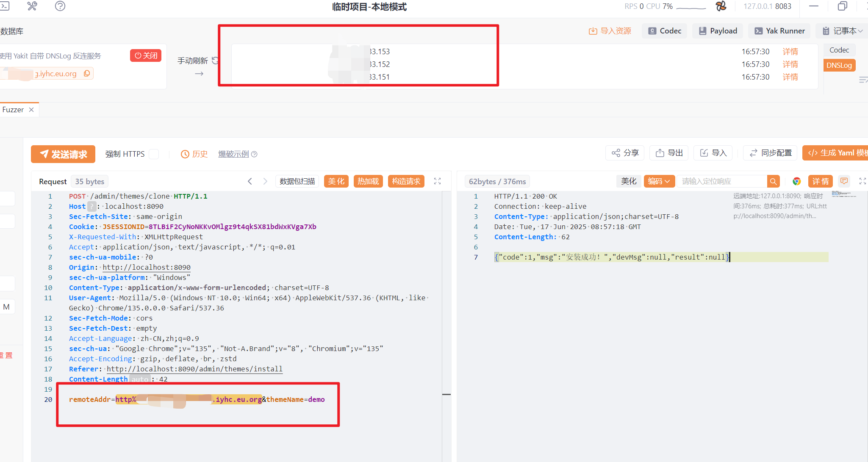This screenshot has width=868, height=462.
Task: Open response in Chrome browser icon
Action: [x=796, y=181]
